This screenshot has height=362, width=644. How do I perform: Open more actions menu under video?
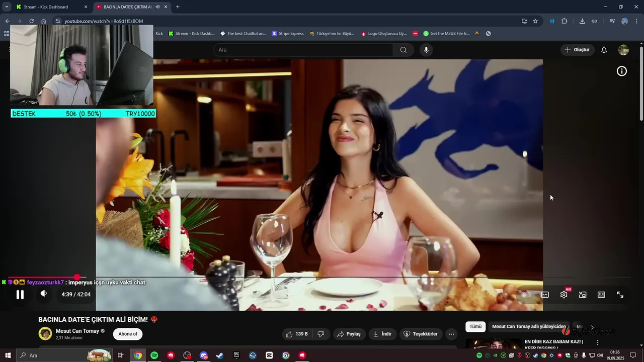(x=451, y=334)
